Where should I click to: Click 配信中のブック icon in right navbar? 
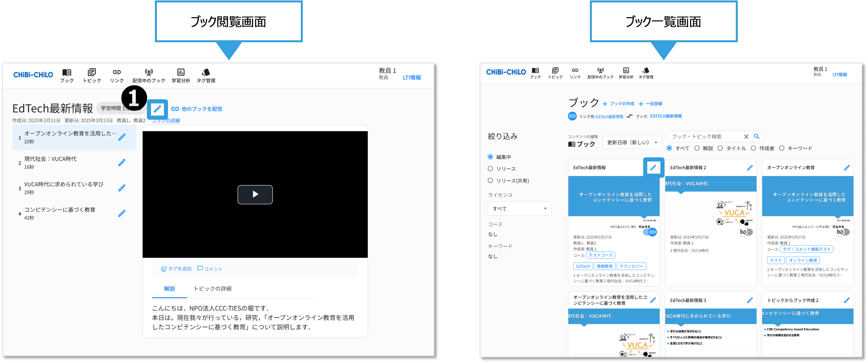[600, 70]
